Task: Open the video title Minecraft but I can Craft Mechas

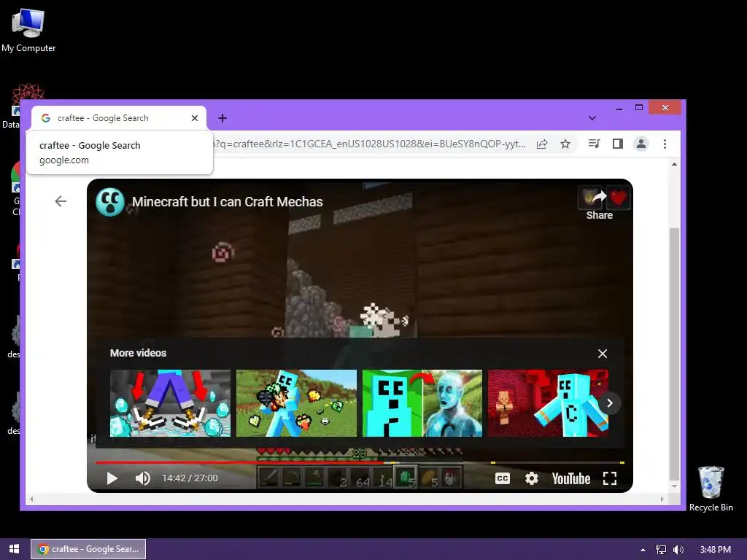Action: [x=228, y=202]
